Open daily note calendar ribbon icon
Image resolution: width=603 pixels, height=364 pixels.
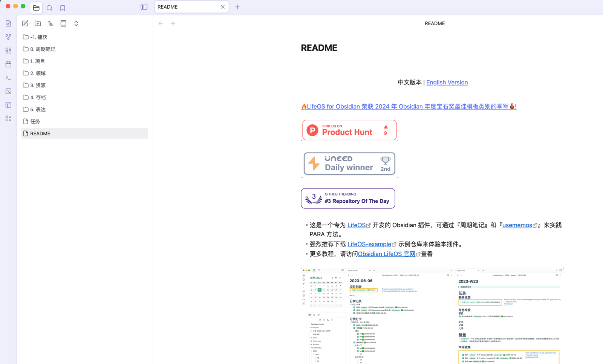pos(8,64)
